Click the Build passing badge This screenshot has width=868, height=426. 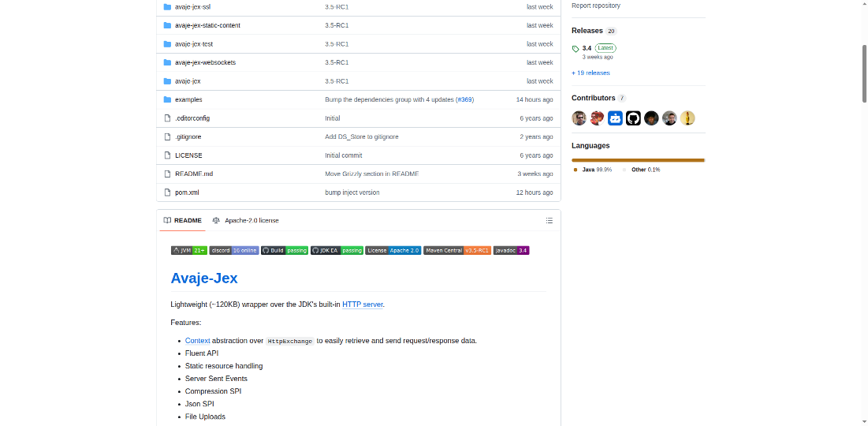click(x=285, y=250)
